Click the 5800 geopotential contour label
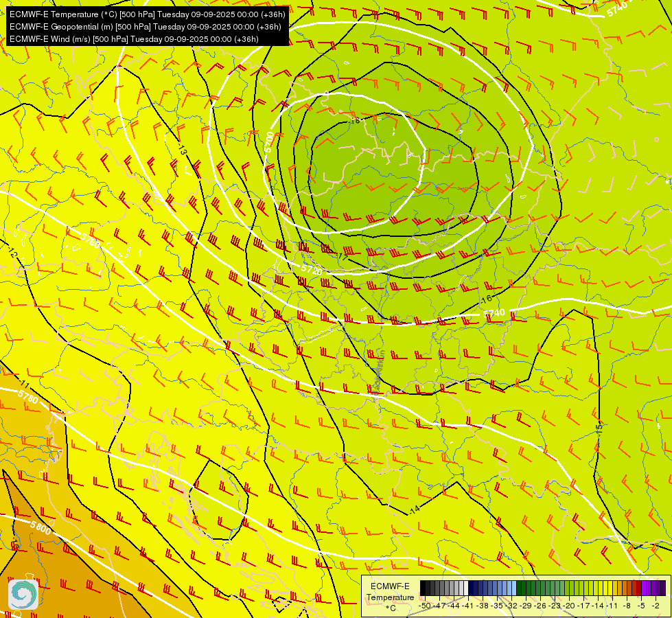The height and width of the screenshot is (618, 672). 40,527
